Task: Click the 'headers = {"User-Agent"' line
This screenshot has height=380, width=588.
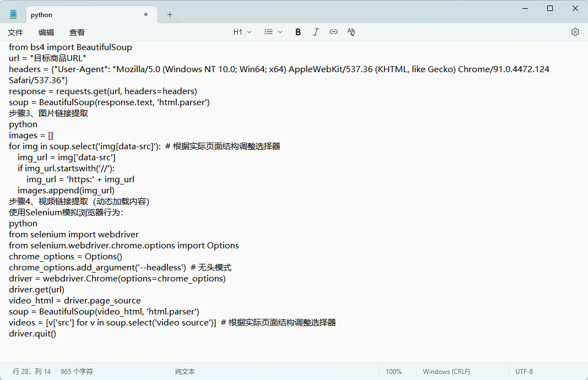Action: [279, 69]
